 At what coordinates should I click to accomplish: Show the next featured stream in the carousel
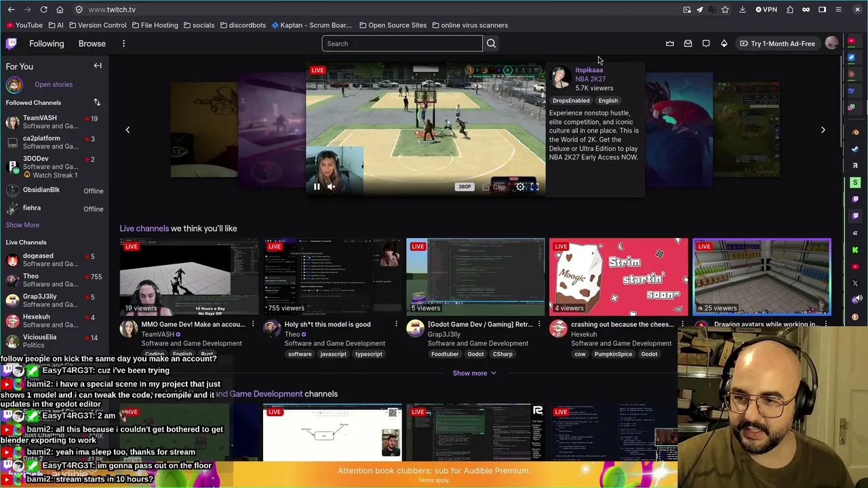coord(823,129)
